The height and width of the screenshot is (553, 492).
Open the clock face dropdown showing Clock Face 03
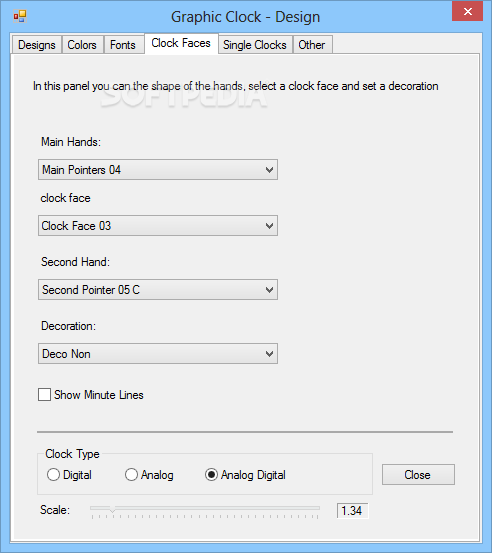pos(158,226)
